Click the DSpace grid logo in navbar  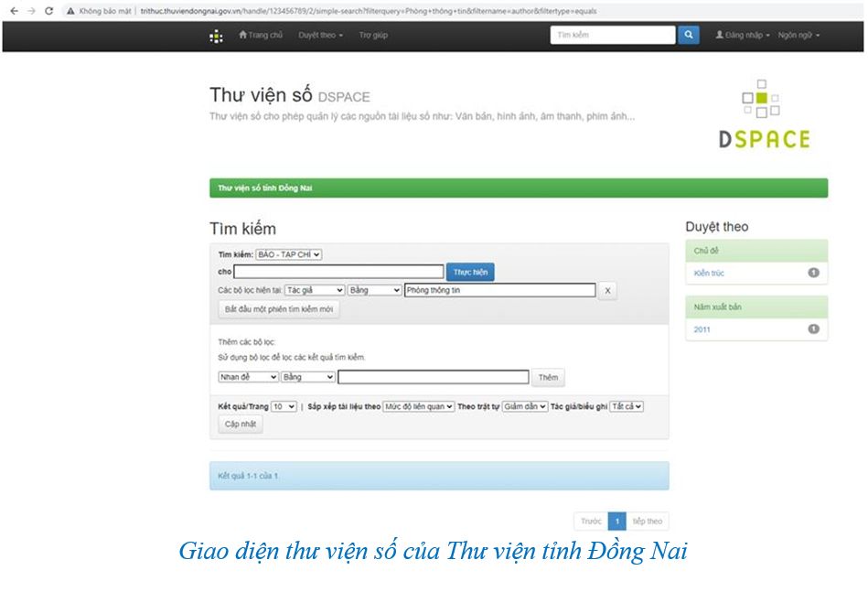click(216, 36)
